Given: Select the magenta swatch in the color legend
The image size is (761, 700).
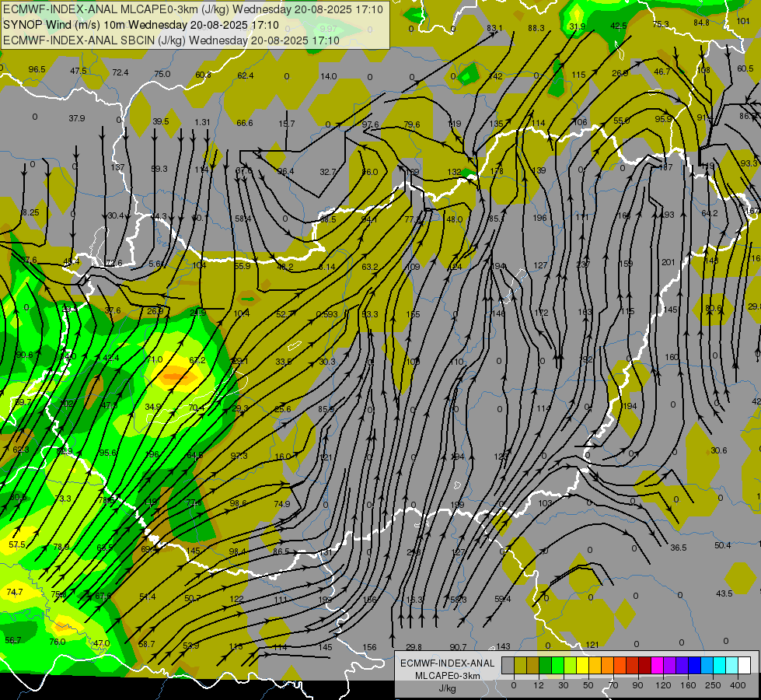Looking at the screenshot, I should coord(657,665).
